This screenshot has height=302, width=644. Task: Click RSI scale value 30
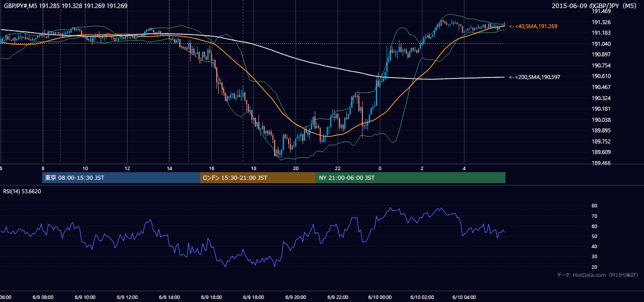coord(594,256)
